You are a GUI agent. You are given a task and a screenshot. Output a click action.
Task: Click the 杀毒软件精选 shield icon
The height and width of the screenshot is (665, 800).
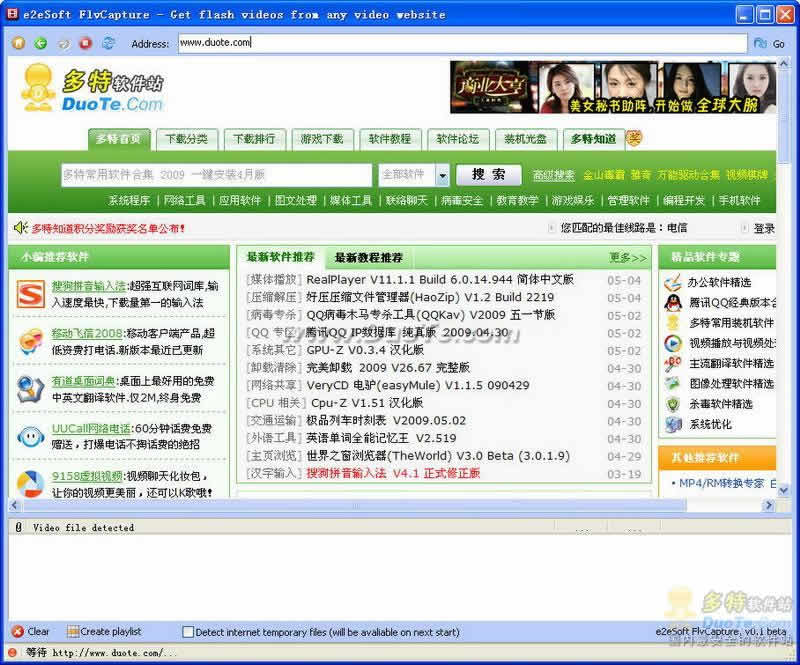click(673, 404)
